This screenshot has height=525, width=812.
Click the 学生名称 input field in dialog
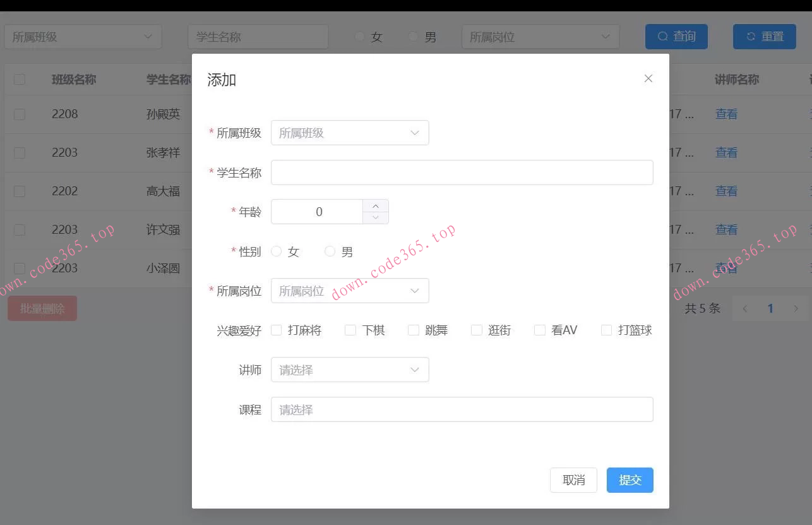click(462, 172)
